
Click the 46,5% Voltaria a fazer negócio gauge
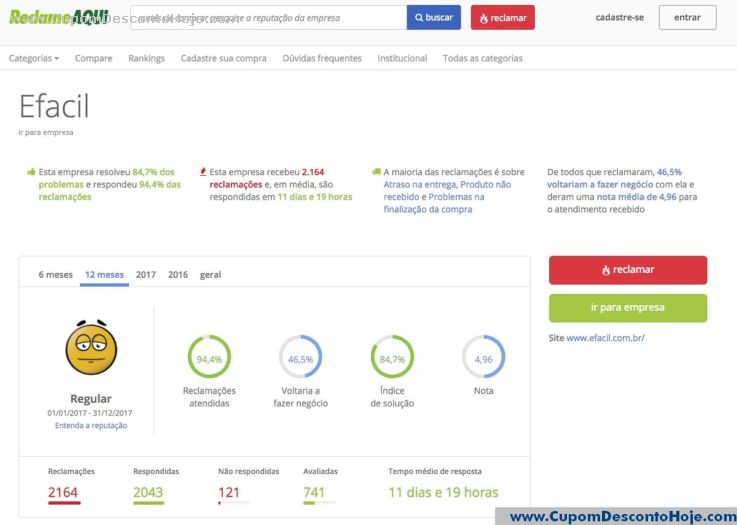click(300, 357)
